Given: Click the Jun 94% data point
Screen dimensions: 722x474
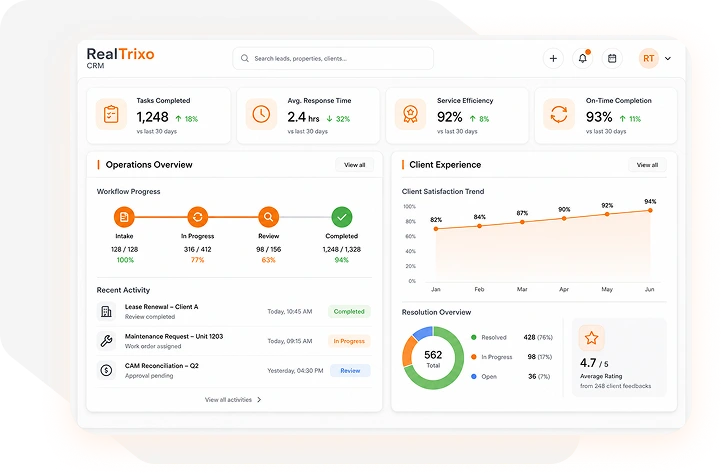Looking at the screenshot, I should (650, 211).
